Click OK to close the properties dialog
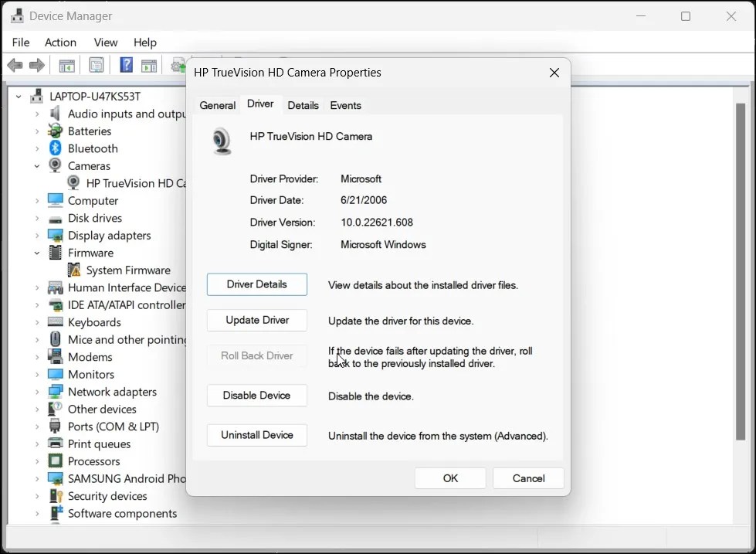 450,478
